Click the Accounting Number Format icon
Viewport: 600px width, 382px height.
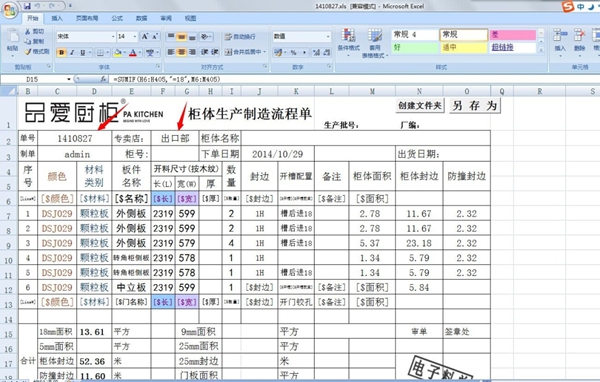tap(277, 52)
